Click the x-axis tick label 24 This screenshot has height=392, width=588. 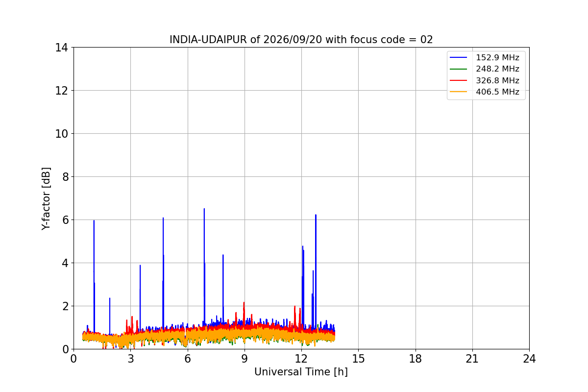(529, 359)
